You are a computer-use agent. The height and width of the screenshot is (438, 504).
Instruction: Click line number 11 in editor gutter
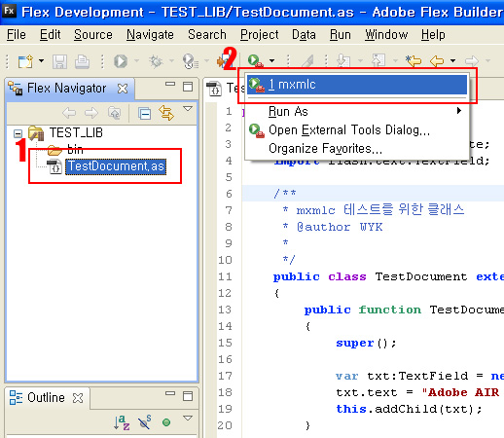point(225,276)
